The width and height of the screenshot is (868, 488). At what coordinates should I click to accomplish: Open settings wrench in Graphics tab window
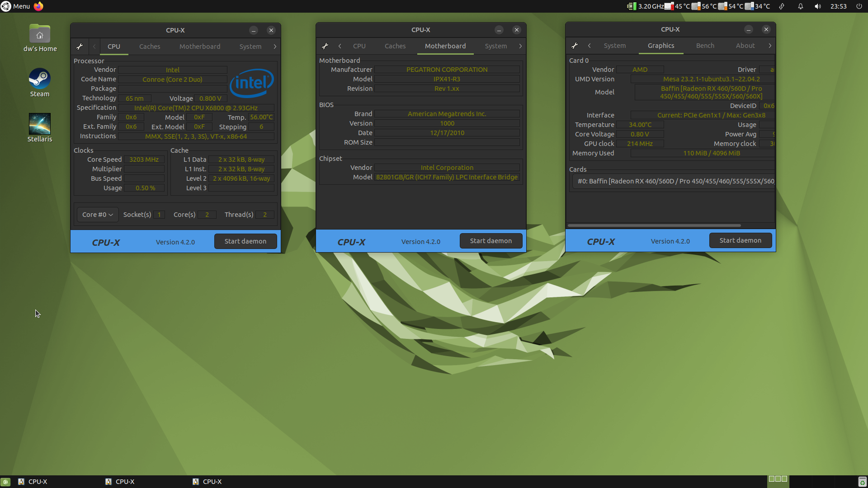coord(575,46)
